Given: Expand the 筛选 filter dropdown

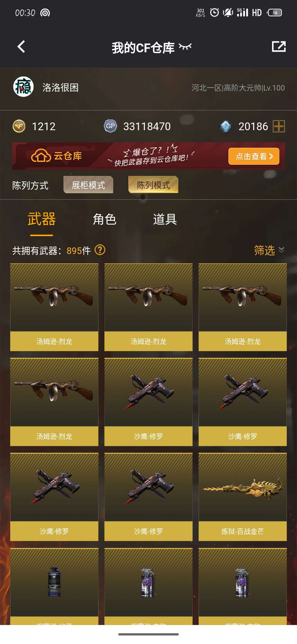Looking at the screenshot, I should tap(269, 250).
